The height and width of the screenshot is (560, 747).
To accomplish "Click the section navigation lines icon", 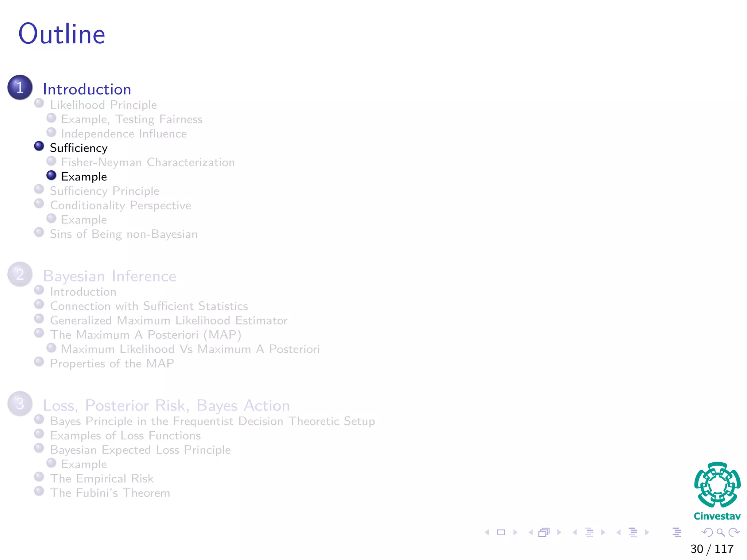I will 633,532.
